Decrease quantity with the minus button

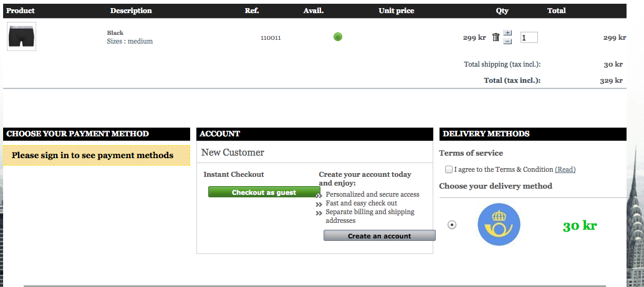pos(507,41)
